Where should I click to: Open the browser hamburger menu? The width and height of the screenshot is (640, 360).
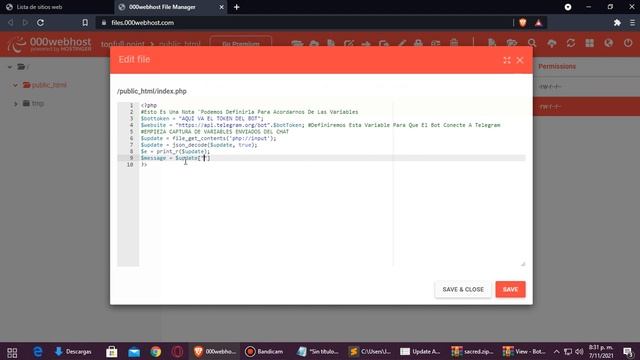632,22
